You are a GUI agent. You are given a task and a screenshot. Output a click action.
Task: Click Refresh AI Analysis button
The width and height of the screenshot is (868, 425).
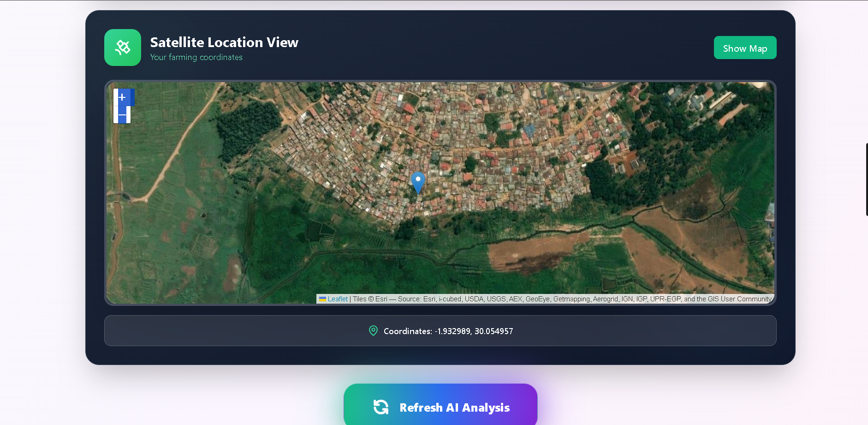pos(440,404)
